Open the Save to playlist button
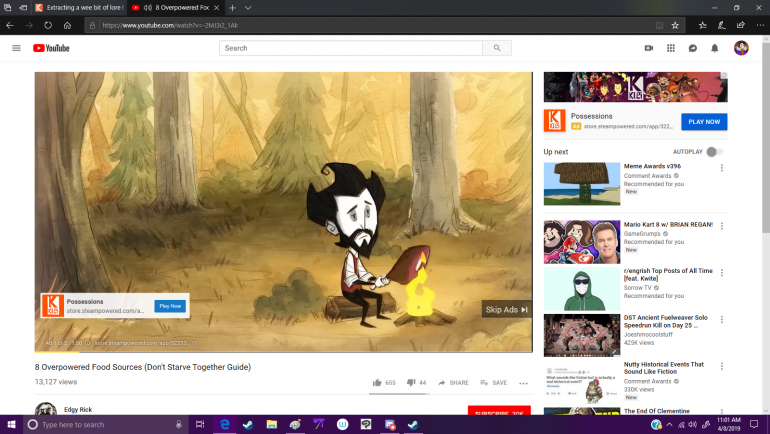Screen dimensions: 770x434 (x=494, y=382)
